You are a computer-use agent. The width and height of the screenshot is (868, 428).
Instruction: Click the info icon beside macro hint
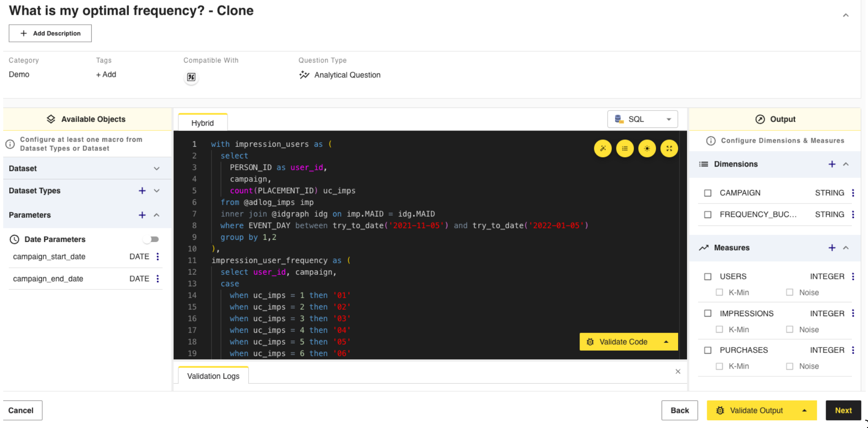(10, 144)
